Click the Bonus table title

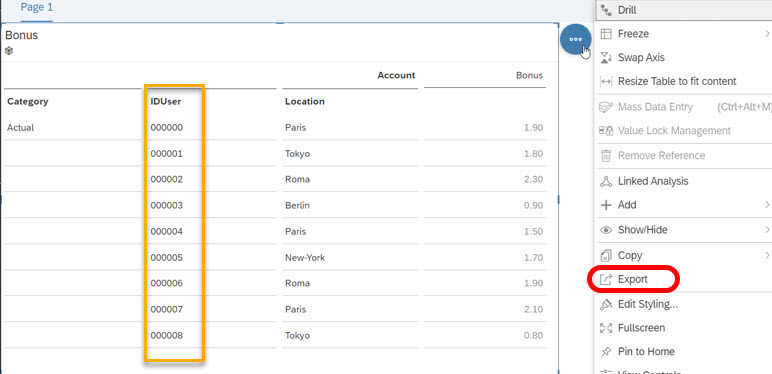tap(21, 35)
